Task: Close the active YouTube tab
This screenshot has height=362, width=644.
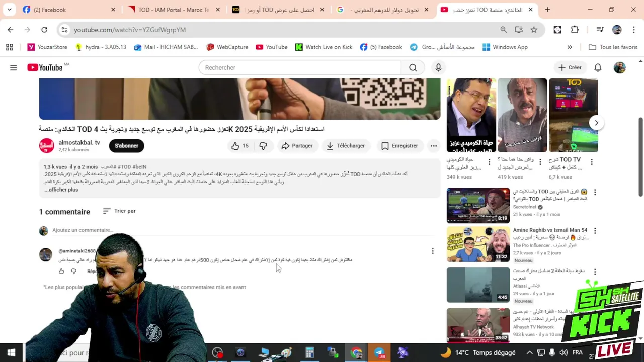Action: pyautogui.click(x=530, y=10)
